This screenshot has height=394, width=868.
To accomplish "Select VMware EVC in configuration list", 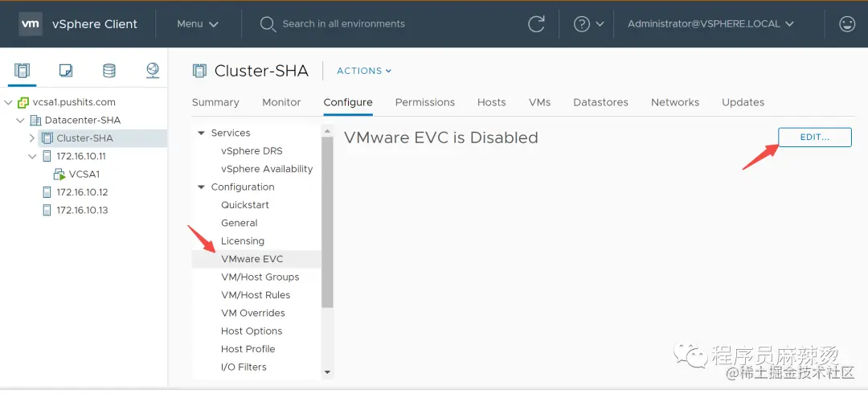I will point(256,259).
